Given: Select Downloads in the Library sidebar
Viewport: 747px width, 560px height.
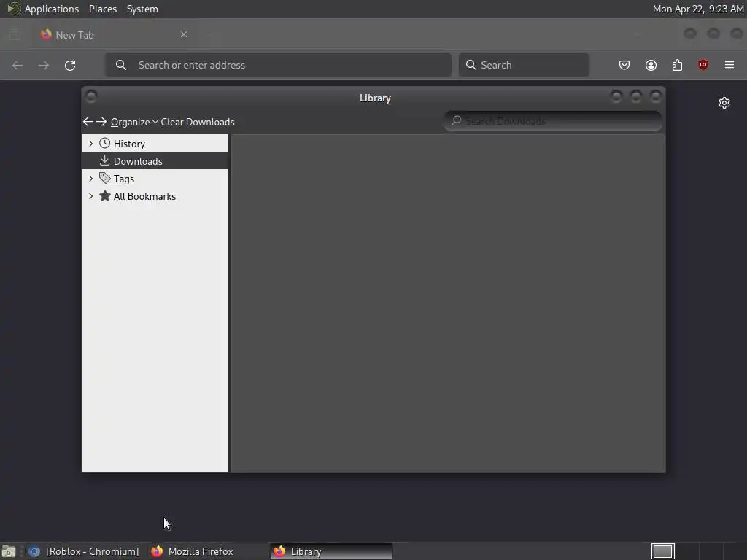Looking at the screenshot, I should click(155, 161).
